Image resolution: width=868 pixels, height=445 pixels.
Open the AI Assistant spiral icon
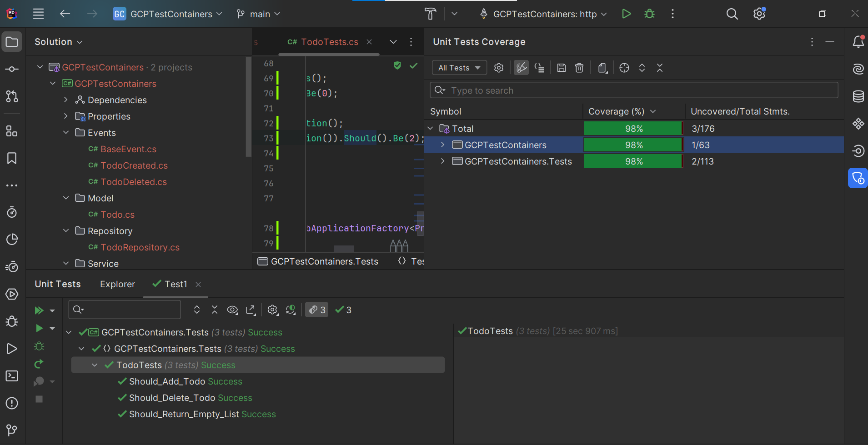[858, 69]
